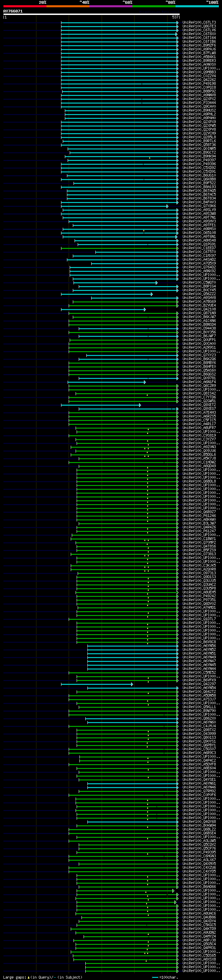This screenshot has height=980, width=222.
Task: Click hit UniRef100_B9HUS2
Action: pyautogui.click(x=199, y=110)
